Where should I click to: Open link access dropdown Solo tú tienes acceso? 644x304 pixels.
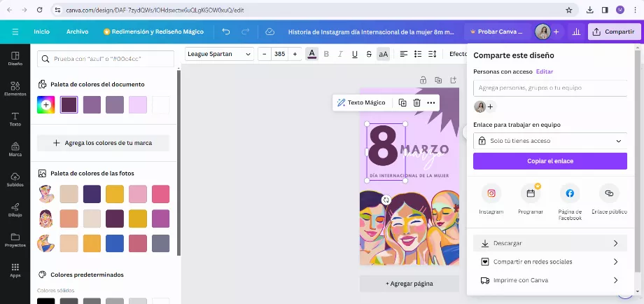point(550,141)
